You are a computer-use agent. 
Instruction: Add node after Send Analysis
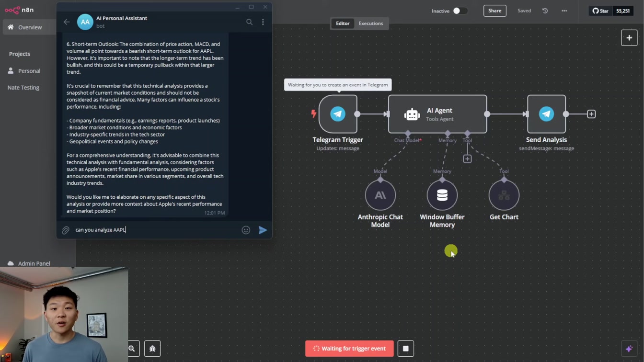[591, 114]
